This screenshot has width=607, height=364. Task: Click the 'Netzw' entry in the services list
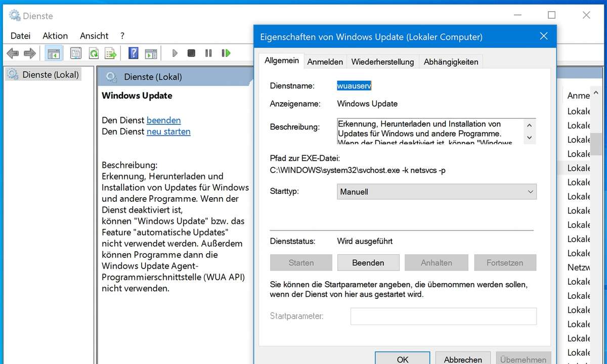[x=579, y=267]
